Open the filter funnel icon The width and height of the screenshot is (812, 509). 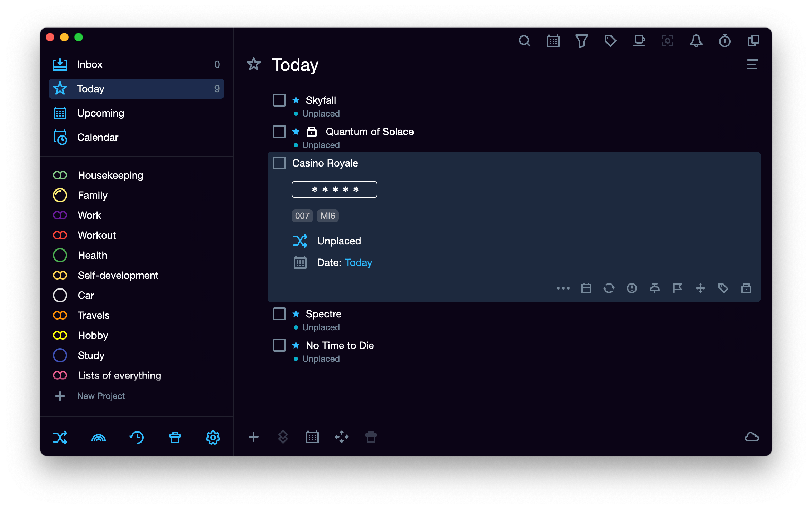coord(581,41)
